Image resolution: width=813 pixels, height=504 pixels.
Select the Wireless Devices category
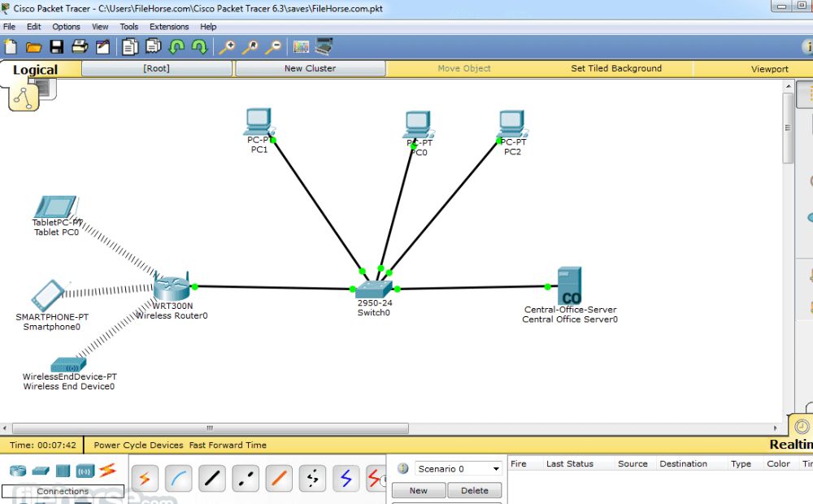point(85,471)
